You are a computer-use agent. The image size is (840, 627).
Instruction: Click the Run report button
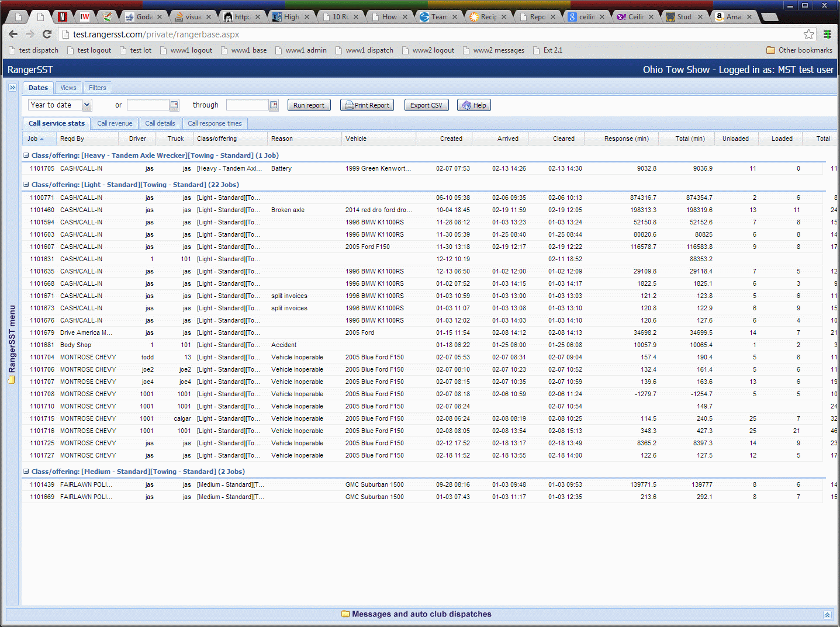coord(309,105)
